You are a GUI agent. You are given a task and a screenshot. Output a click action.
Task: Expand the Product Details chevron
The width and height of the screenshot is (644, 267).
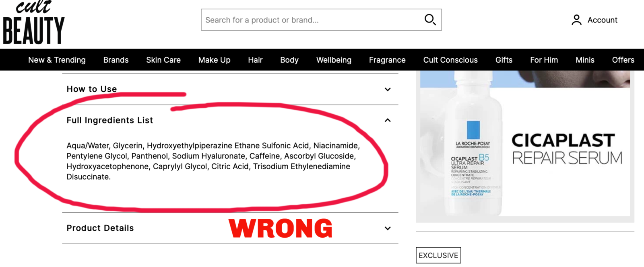388,228
